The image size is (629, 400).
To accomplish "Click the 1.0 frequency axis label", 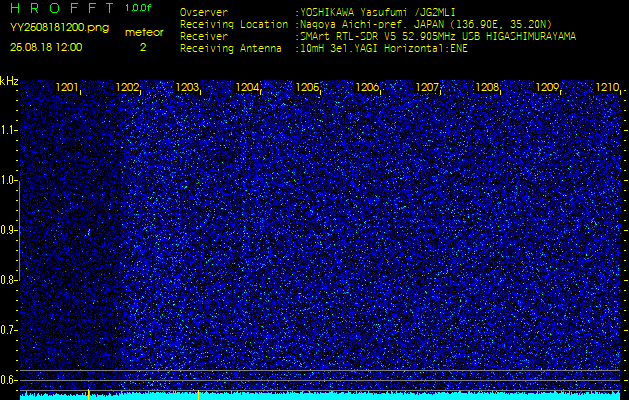I will coord(8,181).
